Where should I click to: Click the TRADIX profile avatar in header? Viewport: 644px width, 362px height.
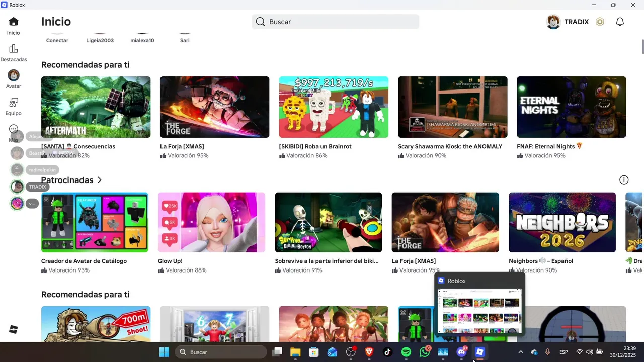(x=553, y=22)
